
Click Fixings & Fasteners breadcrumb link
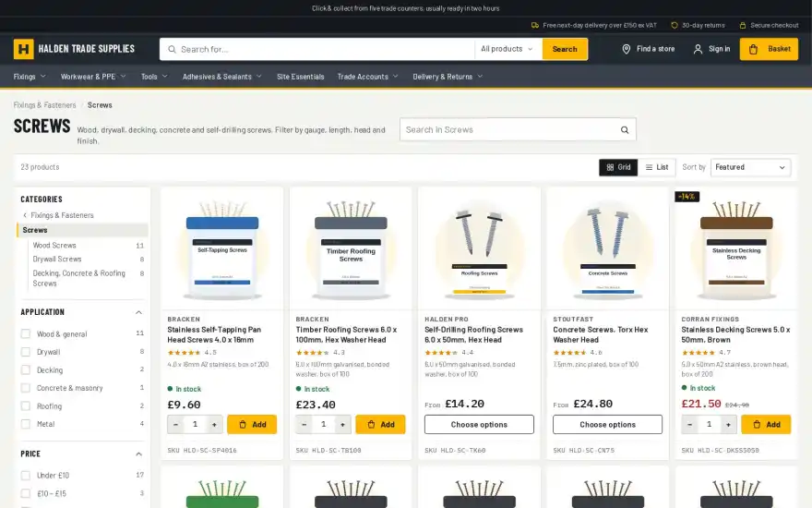pyautogui.click(x=44, y=105)
